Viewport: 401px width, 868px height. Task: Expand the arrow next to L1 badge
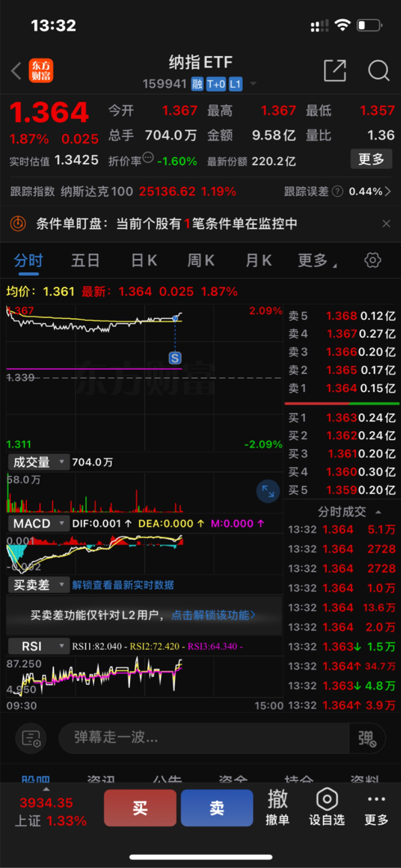(253, 83)
